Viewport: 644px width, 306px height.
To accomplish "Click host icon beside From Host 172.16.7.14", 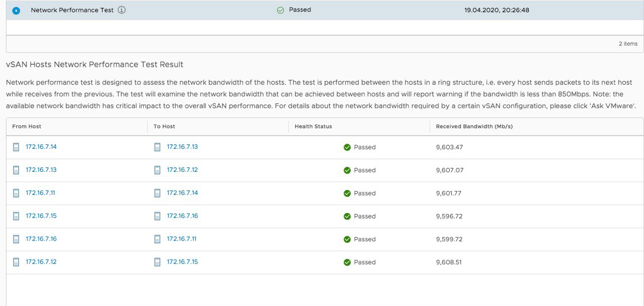I will pyautogui.click(x=17, y=147).
